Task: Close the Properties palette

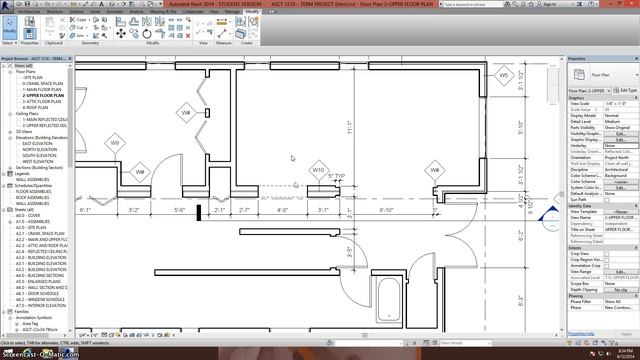Action: pos(636,59)
